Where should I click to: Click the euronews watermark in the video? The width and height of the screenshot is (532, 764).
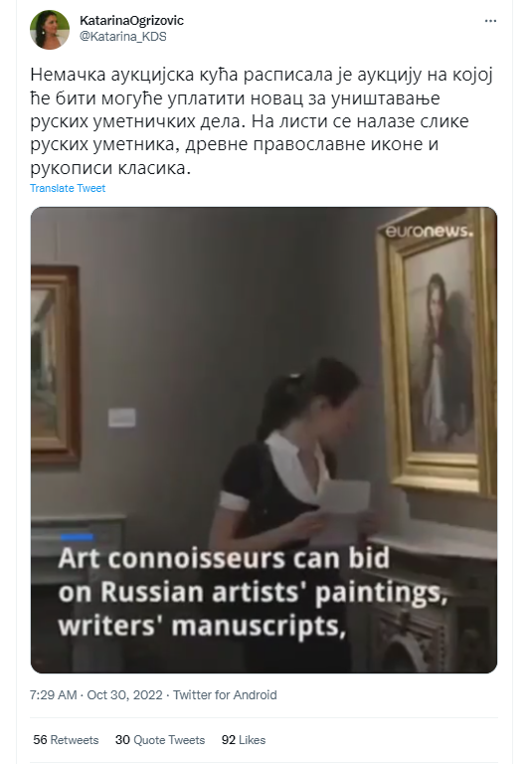[x=430, y=231]
